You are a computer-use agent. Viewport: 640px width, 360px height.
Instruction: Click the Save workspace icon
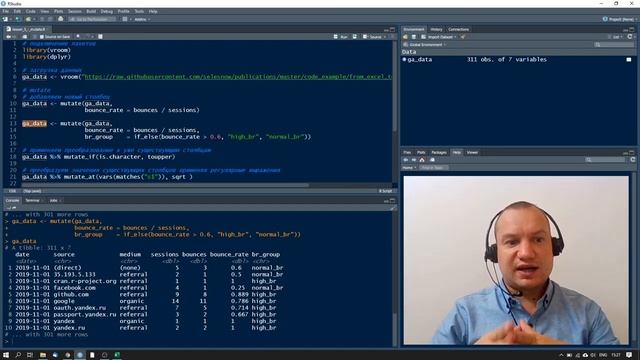[x=413, y=37]
